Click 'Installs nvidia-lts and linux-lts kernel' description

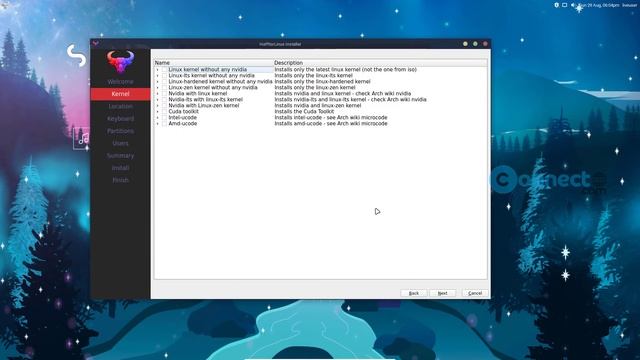350,100
